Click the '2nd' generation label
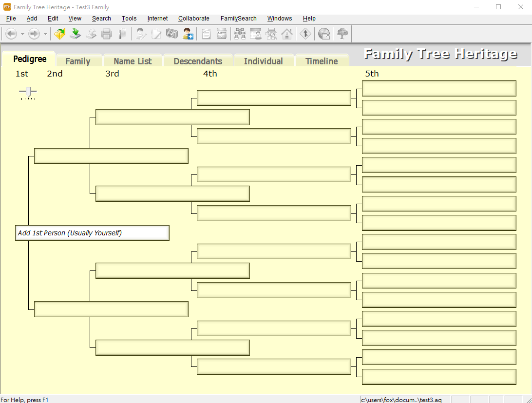The height and width of the screenshot is (403, 532). (x=55, y=74)
